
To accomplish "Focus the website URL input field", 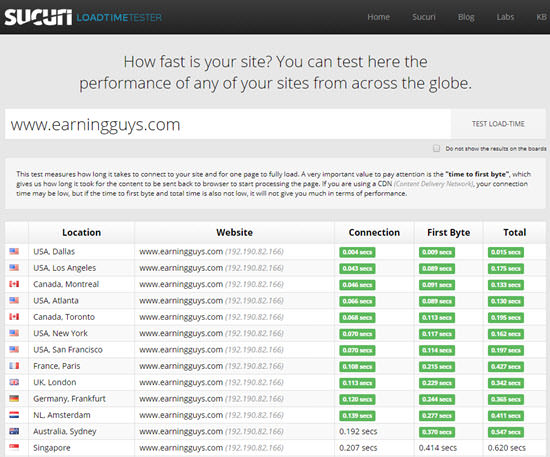I will pyautogui.click(x=228, y=124).
